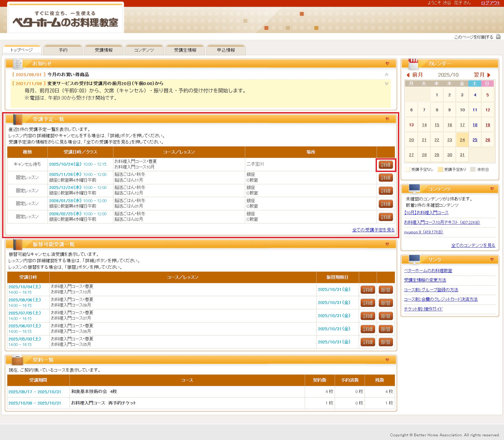The height and width of the screenshot is (440, 504).
Task: Click 振替 button for 2025/09/06 lesson
Action: click(x=385, y=303)
